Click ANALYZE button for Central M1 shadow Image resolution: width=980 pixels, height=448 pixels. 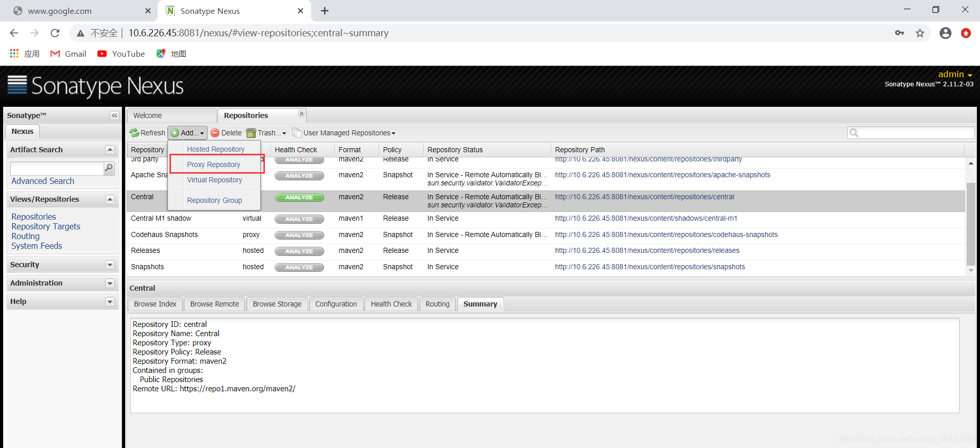pyautogui.click(x=299, y=219)
